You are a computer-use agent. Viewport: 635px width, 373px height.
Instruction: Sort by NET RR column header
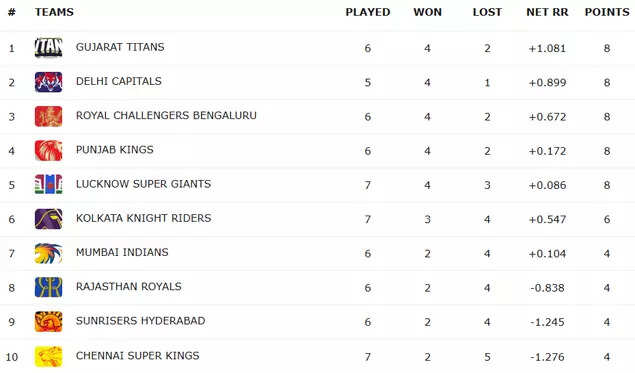click(x=547, y=12)
